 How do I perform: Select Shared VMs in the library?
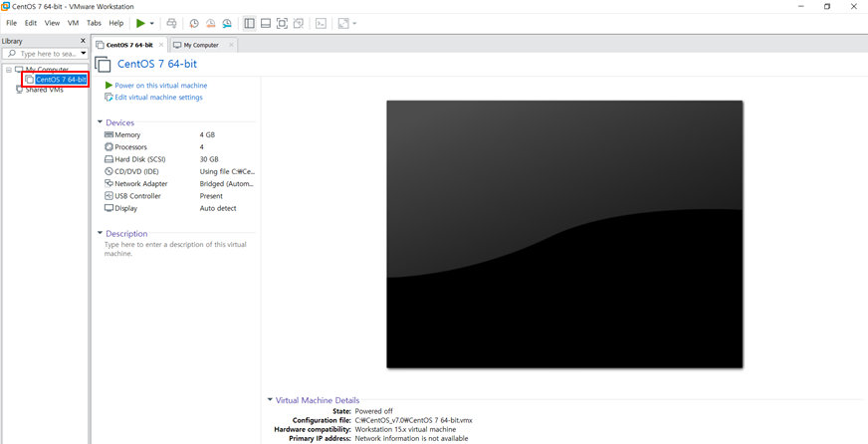coord(44,90)
